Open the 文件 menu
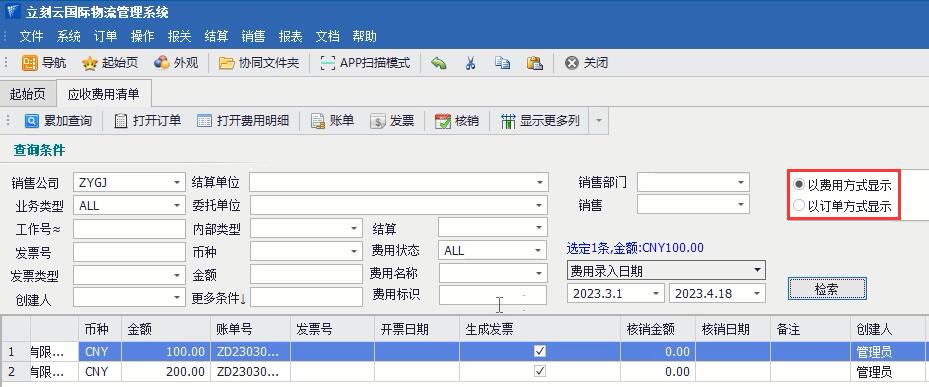 coord(31,37)
